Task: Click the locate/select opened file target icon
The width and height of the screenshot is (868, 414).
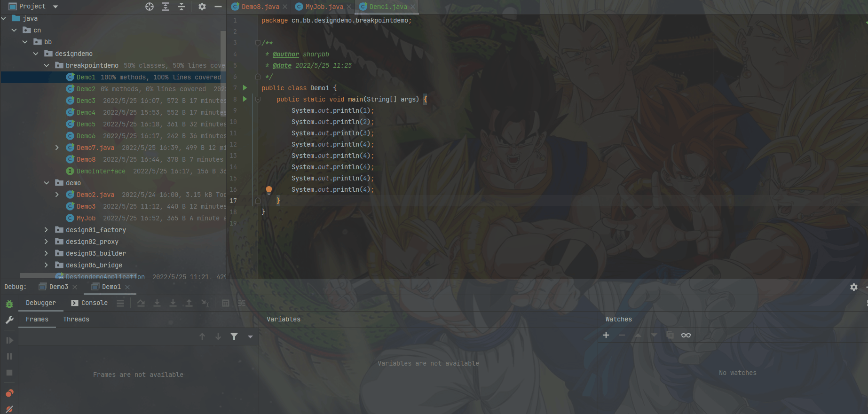Action: point(150,7)
